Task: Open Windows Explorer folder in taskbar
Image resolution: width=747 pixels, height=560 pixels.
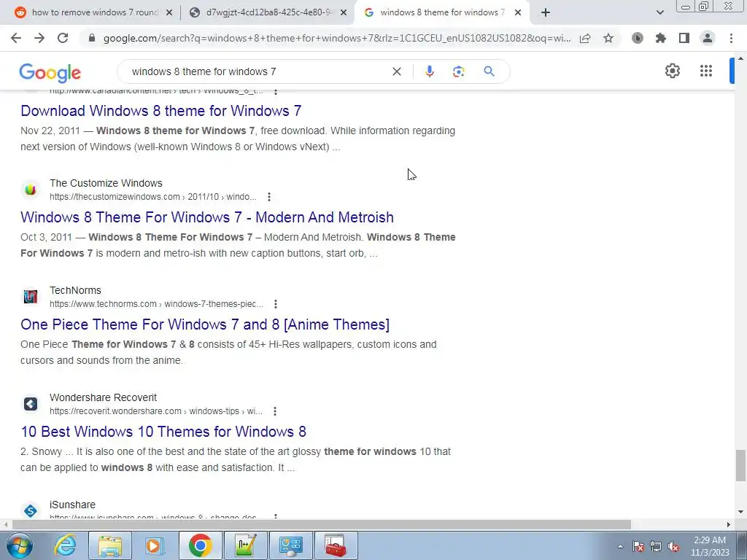Action: 110,545
